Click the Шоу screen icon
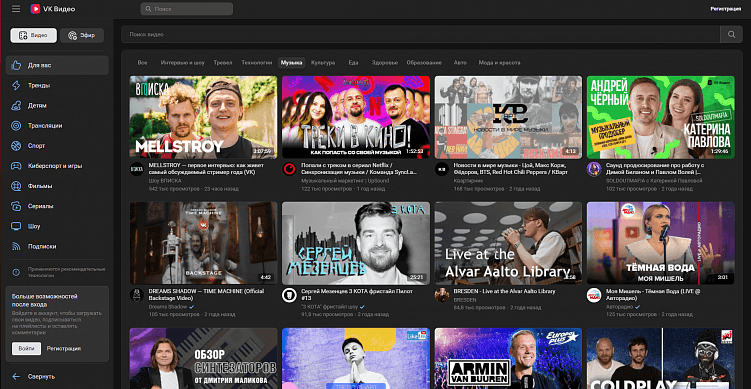 16,226
